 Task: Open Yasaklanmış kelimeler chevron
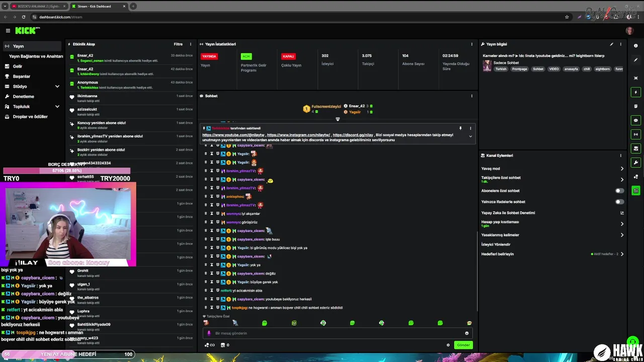pyautogui.click(x=622, y=235)
